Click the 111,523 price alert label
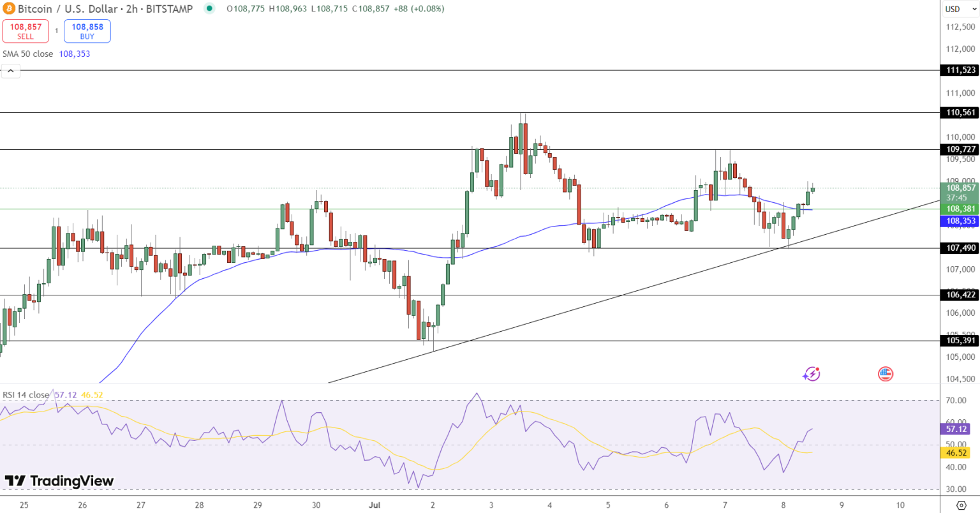The height and width of the screenshot is (513, 980). tap(960, 71)
